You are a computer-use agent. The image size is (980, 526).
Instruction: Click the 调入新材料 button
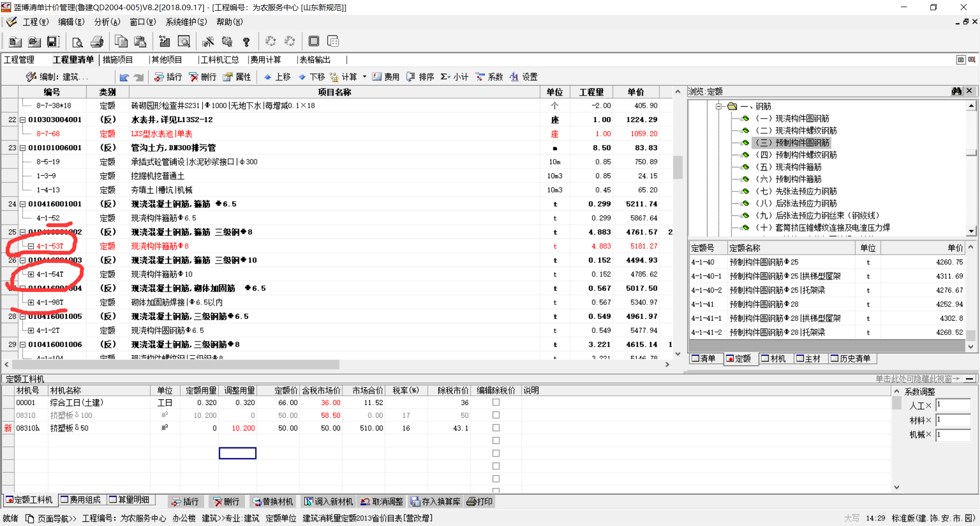[328, 501]
